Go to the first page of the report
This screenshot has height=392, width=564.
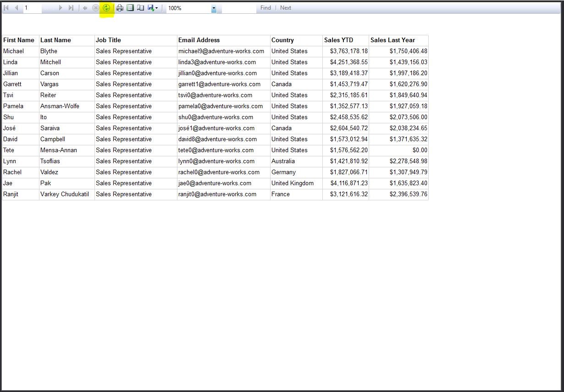coord(6,8)
